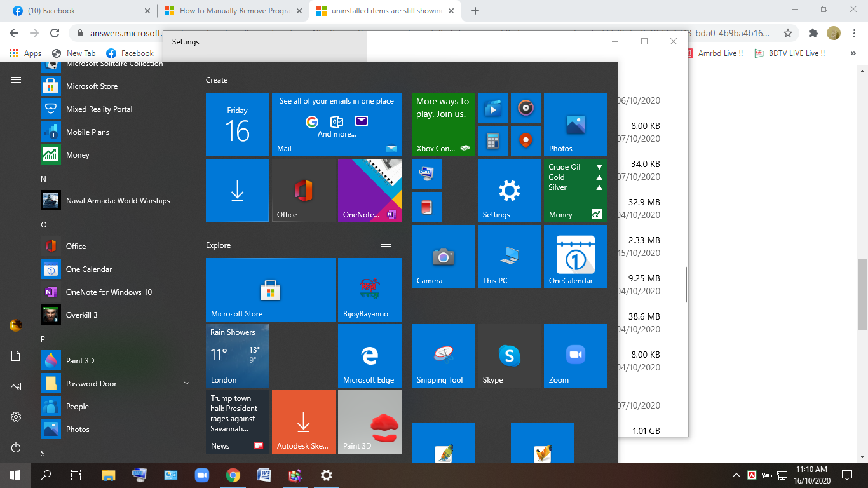
Task: Open the BijoyBayanno tile
Action: tap(369, 290)
